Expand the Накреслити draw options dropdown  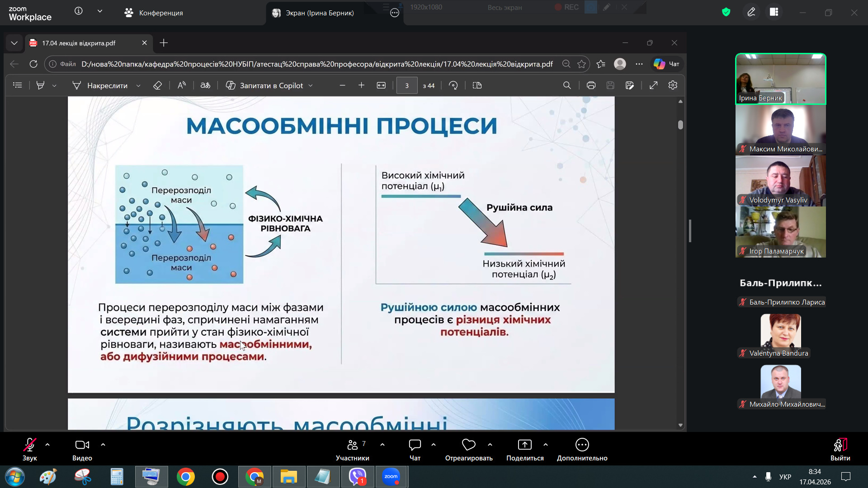click(x=138, y=85)
